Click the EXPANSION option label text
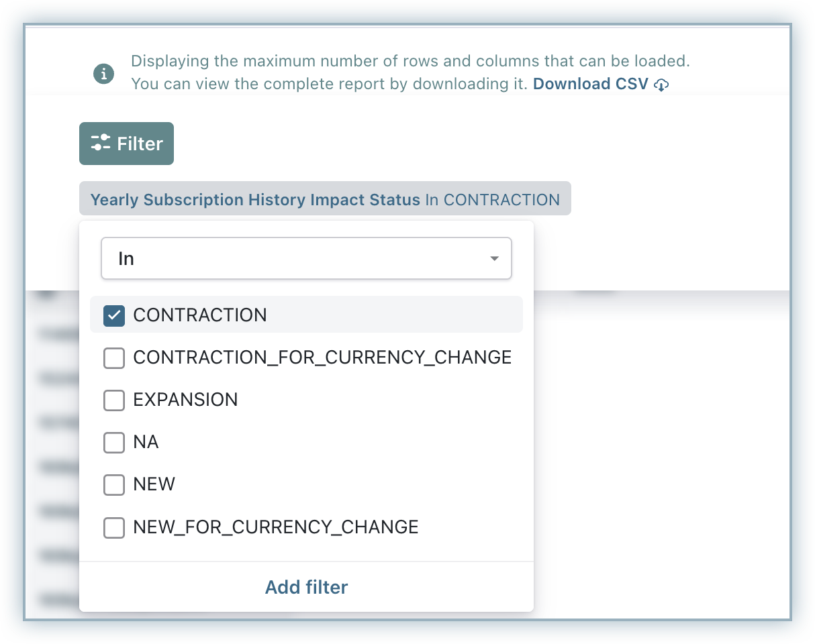Screen dimensions: 815x644 tap(185, 400)
